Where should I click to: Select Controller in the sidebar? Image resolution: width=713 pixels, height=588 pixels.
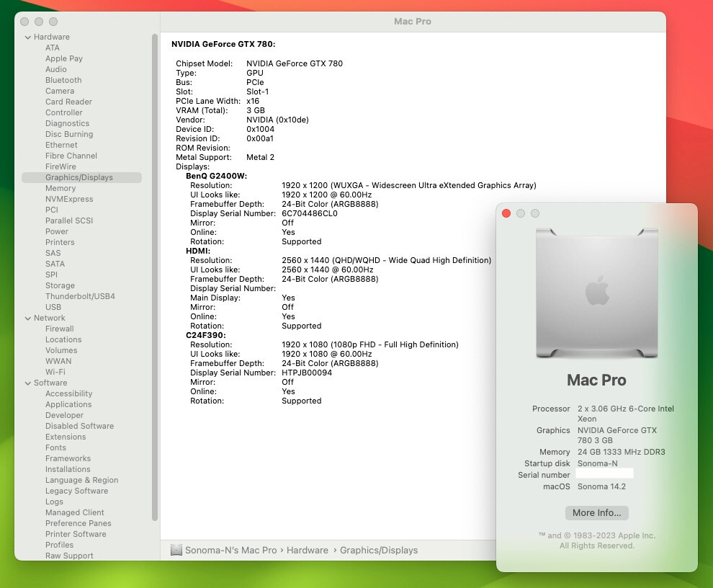pos(63,112)
